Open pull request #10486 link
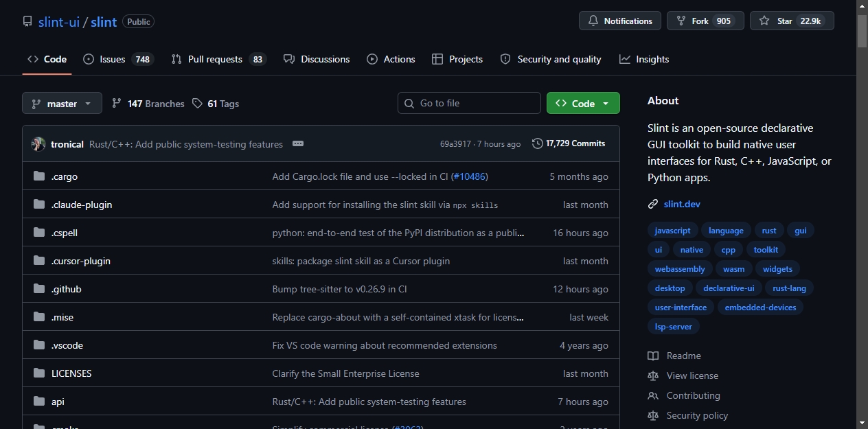 click(x=469, y=176)
